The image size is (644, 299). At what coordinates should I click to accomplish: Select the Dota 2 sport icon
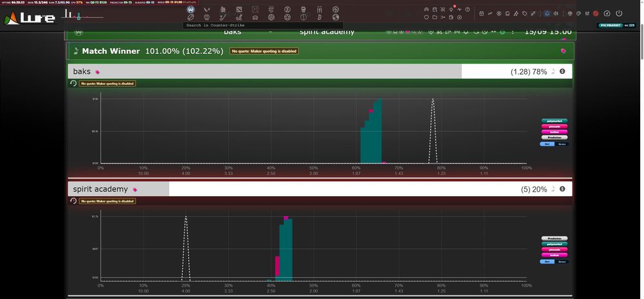click(239, 9)
